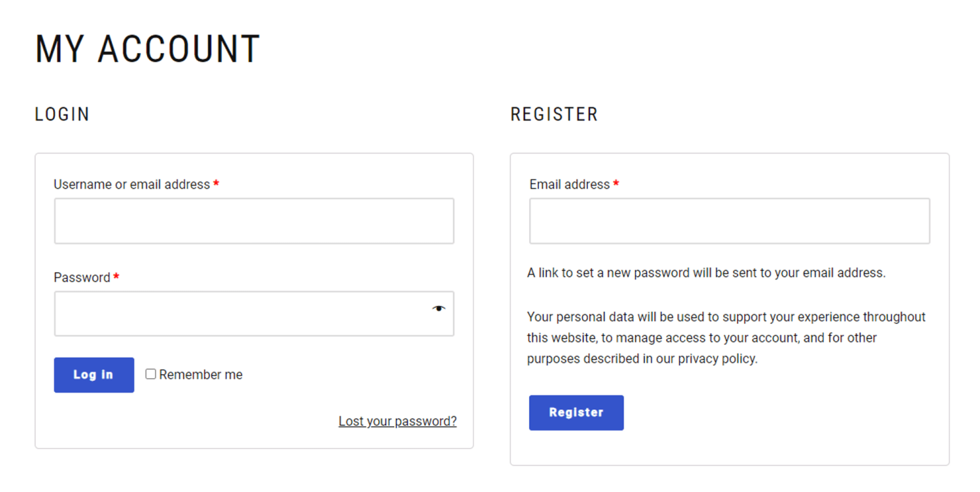This screenshot has width=980, height=492.
Task: Focus the Register Email address field
Action: point(729,221)
